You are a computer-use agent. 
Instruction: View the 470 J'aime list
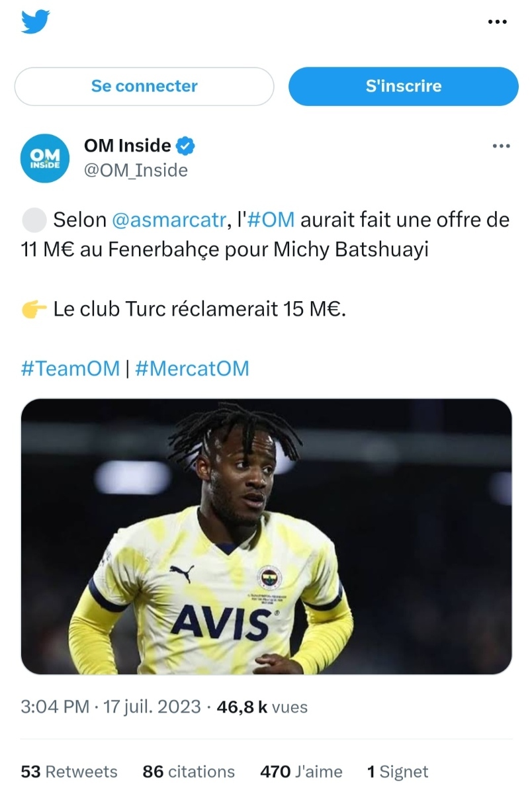pyautogui.click(x=301, y=772)
